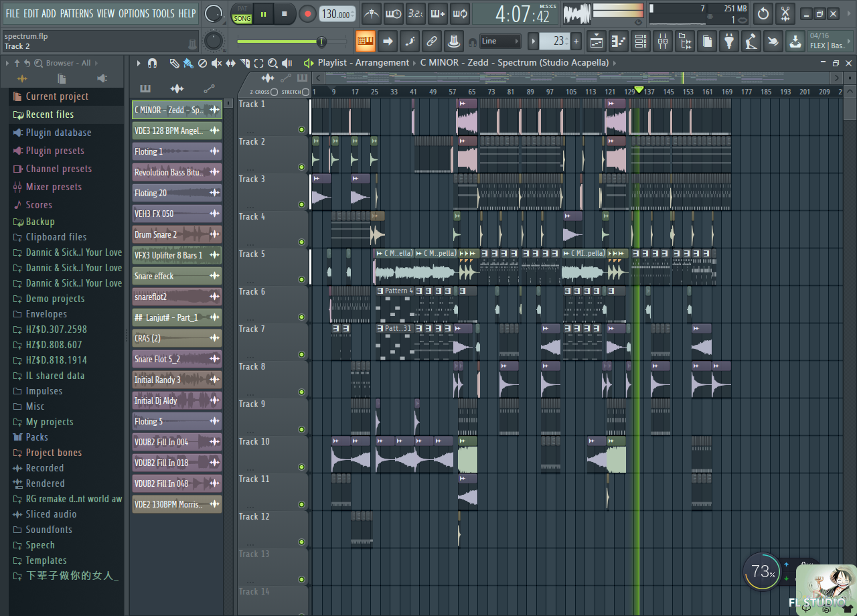The image size is (857, 616).
Task: Toggle the metronome icon
Action: [x=372, y=13]
